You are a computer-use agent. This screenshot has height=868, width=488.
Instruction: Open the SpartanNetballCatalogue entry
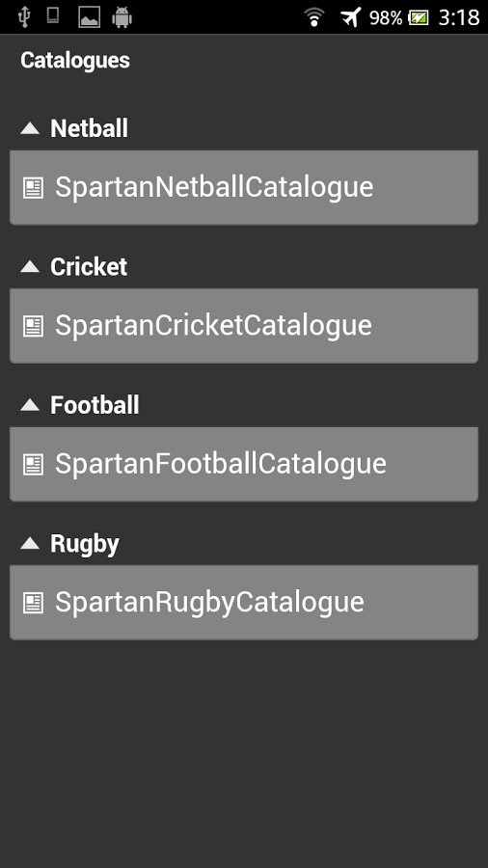point(244,188)
